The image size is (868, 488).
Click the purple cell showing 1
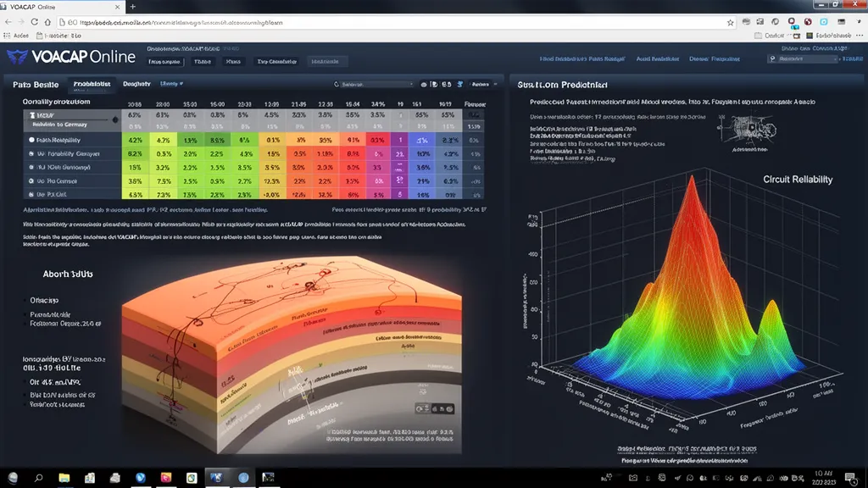(x=400, y=140)
